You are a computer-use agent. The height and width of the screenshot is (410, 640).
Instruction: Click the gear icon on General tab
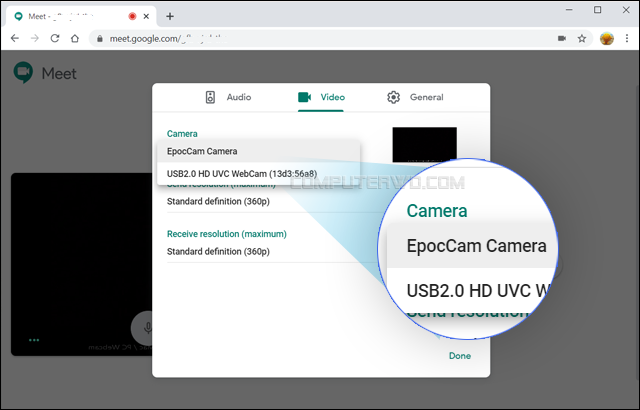pos(393,97)
